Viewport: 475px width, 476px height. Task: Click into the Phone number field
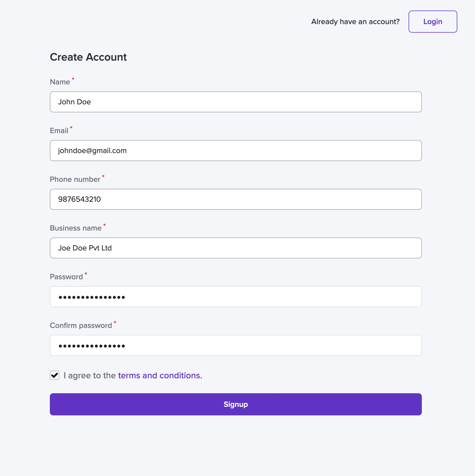(236, 199)
